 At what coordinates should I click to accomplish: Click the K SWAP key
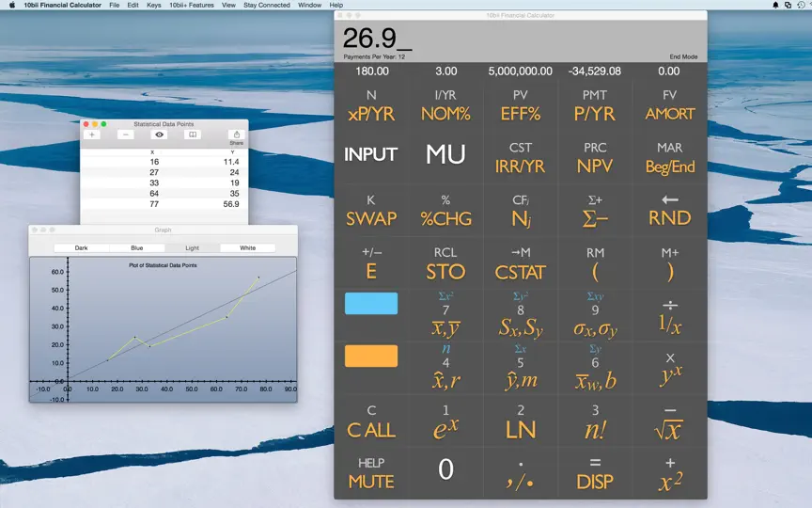(371, 211)
